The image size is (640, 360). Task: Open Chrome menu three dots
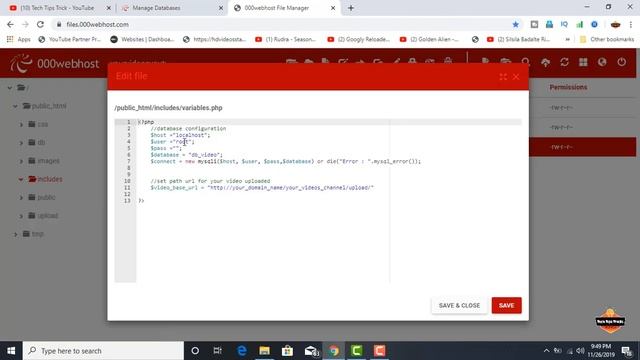coord(631,24)
